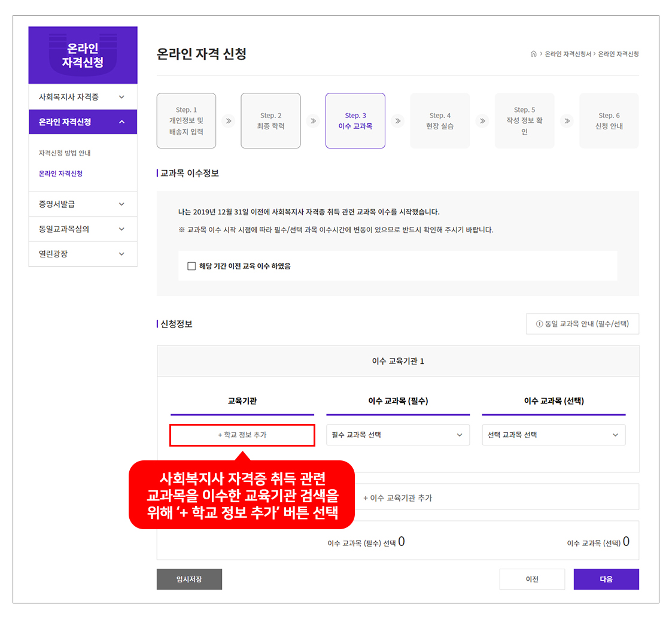This screenshot has width=672, height=619.
Task: Check 해당 기간 이전 교육 이수 하였음 checkbox
Action: point(191,266)
